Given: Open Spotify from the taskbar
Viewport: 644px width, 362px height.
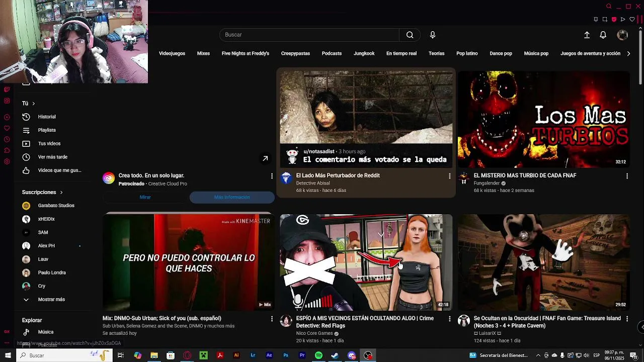Looking at the screenshot, I should (x=318, y=355).
